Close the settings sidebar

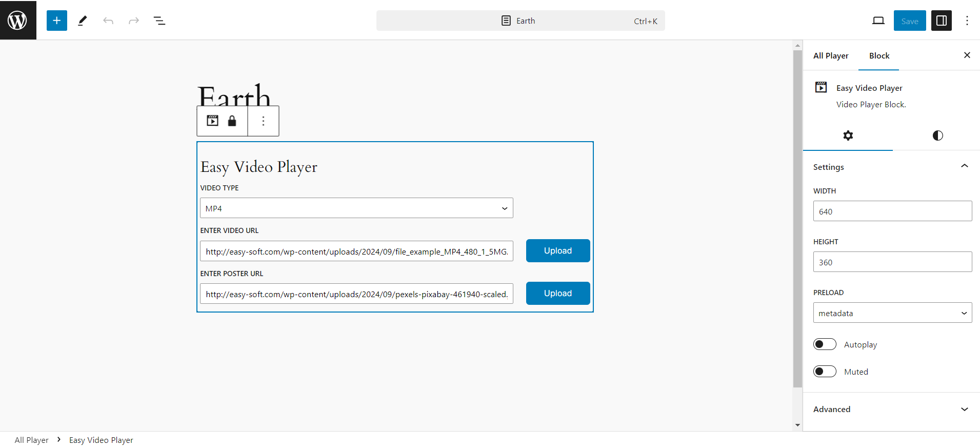[967, 55]
